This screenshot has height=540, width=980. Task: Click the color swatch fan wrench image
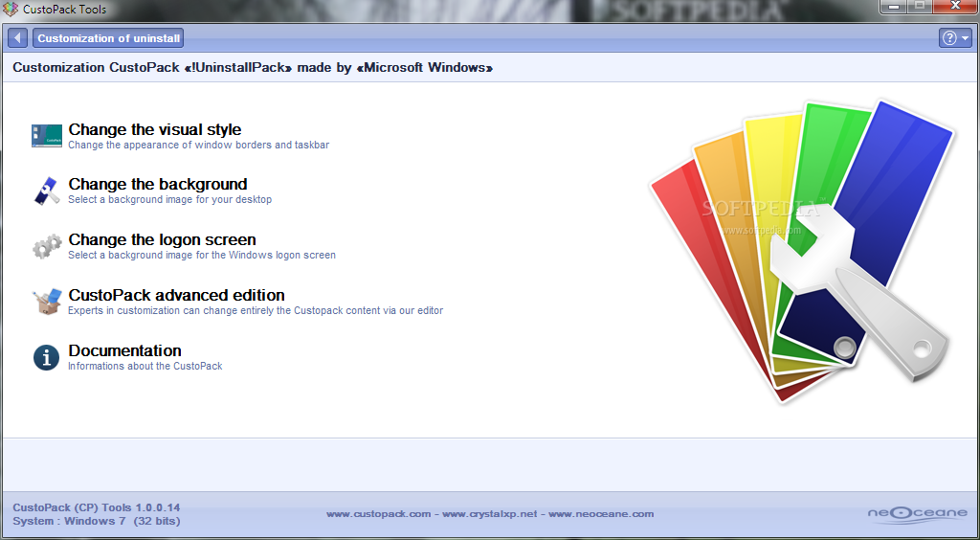(801, 251)
